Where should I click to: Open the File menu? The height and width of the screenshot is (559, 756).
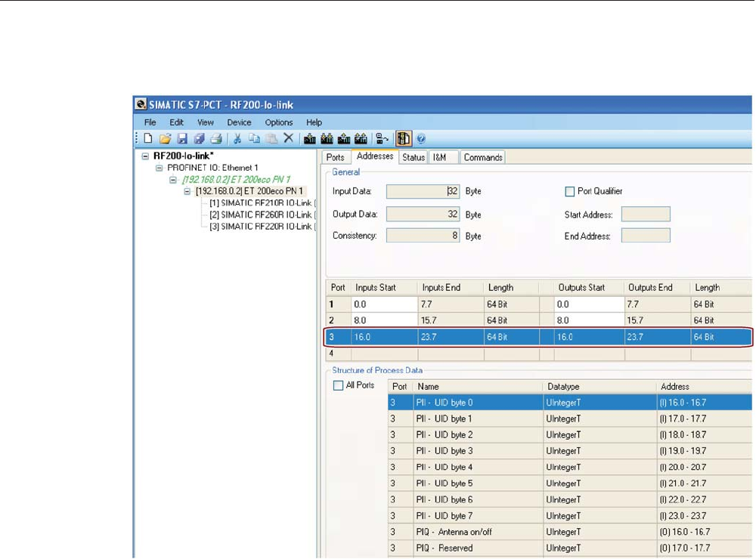(x=150, y=122)
